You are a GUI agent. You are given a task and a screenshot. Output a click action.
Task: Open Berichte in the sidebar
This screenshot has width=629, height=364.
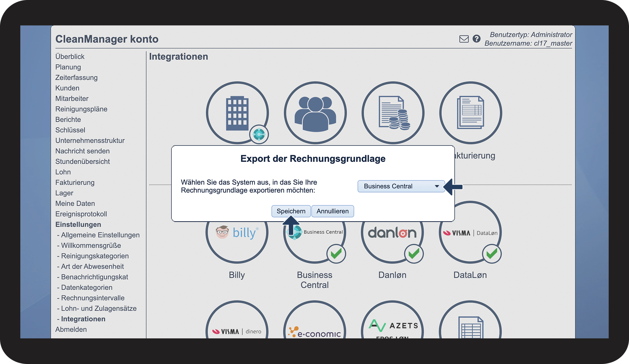(68, 120)
